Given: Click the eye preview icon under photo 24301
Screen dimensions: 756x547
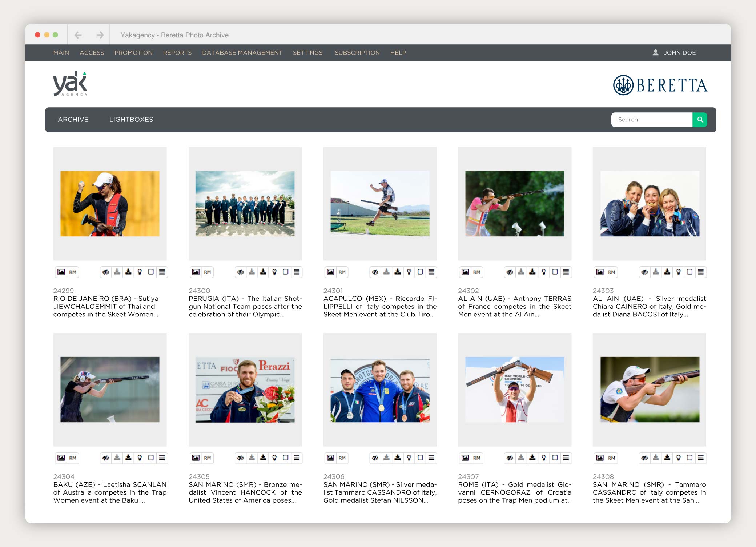Looking at the screenshot, I should 375,272.
